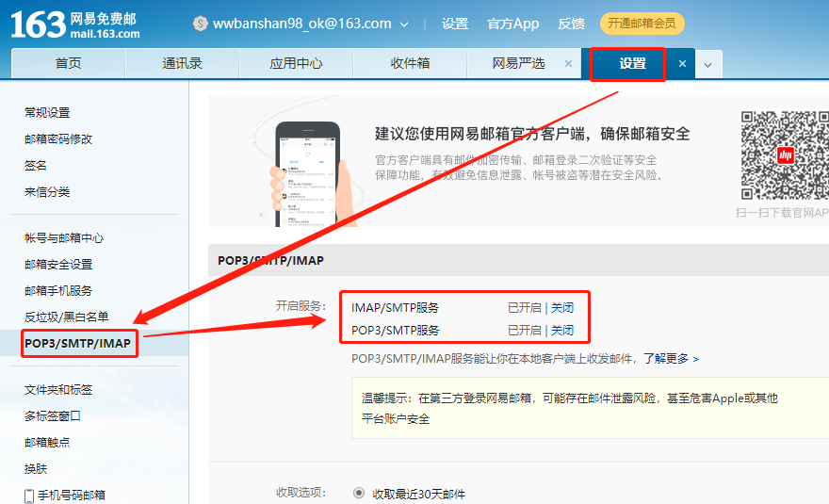
Task: Open 帐号与邮箱中心 in the sidebar
Action: tap(64, 238)
